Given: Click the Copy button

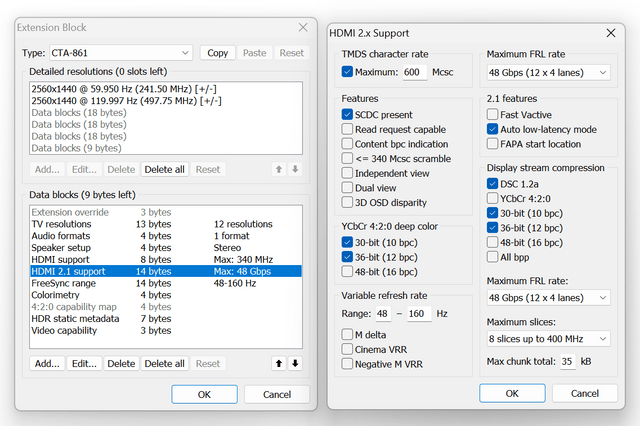Looking at the screenshot, I should click(x=218, y=53).
